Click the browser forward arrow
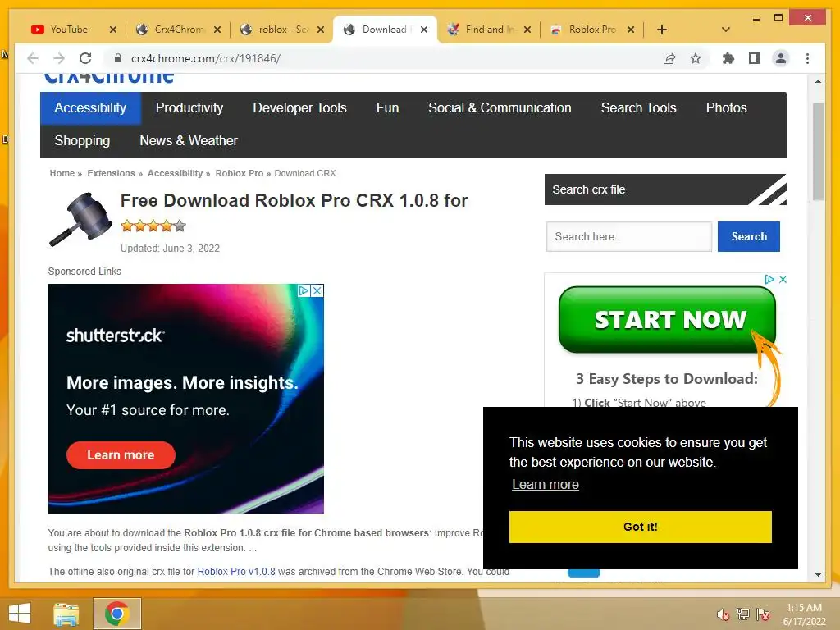The image size is (840, 630). [59, 58]
